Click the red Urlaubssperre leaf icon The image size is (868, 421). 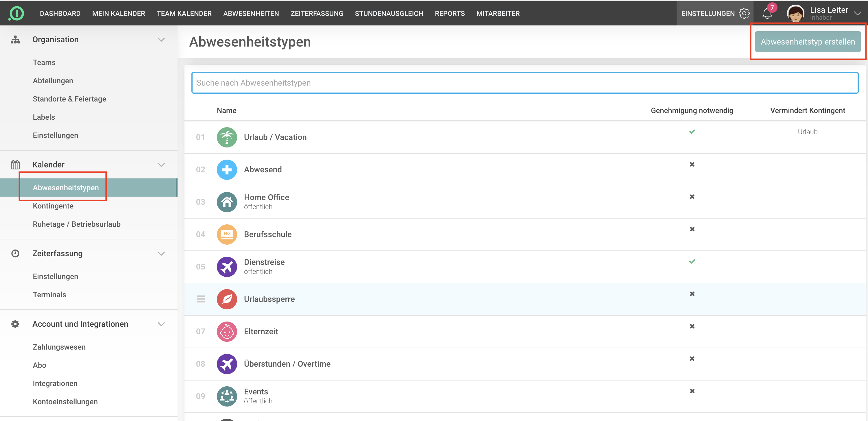[x=227, y=299]
